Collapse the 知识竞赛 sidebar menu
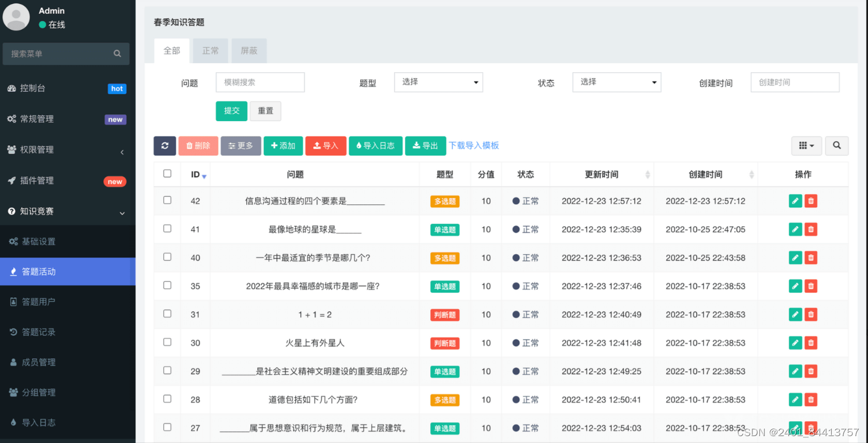Image resolution: width=868 pixels, height=443 pixels. [x=68, y=211]
